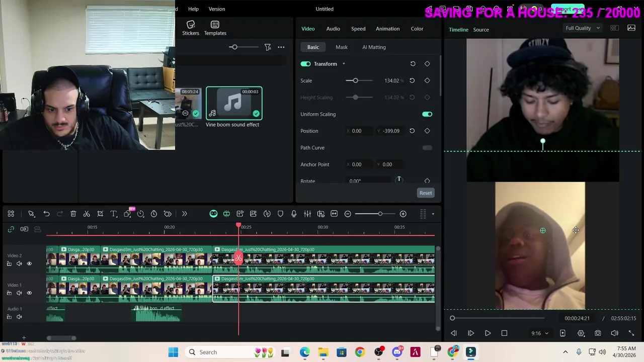Switch to the Audio tab

click(333, 29)
